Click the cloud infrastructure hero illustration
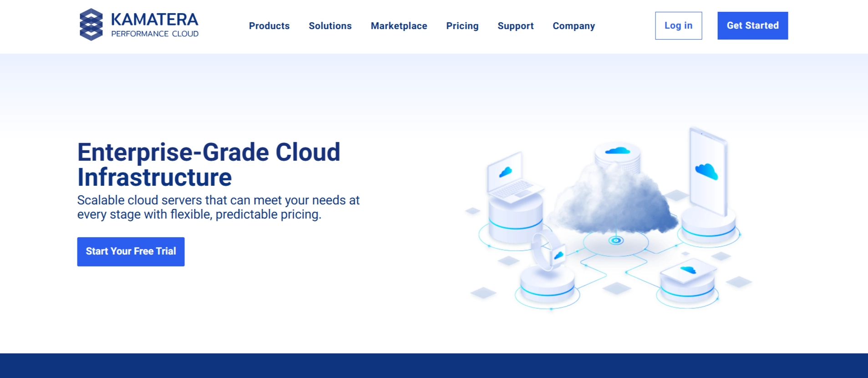Viewport: 868px width, 378px height. pyautogui.click(x=609, y=219)
